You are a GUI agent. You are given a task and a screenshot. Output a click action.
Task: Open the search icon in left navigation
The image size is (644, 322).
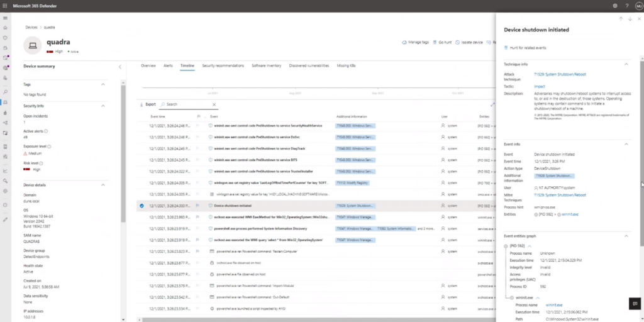(x=5, y=92)
